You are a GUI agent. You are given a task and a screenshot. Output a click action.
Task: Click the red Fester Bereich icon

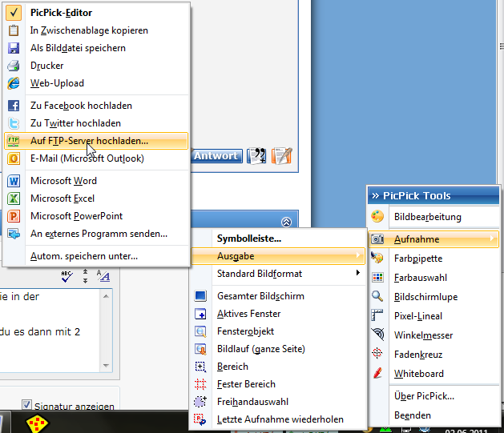point(200,384)
